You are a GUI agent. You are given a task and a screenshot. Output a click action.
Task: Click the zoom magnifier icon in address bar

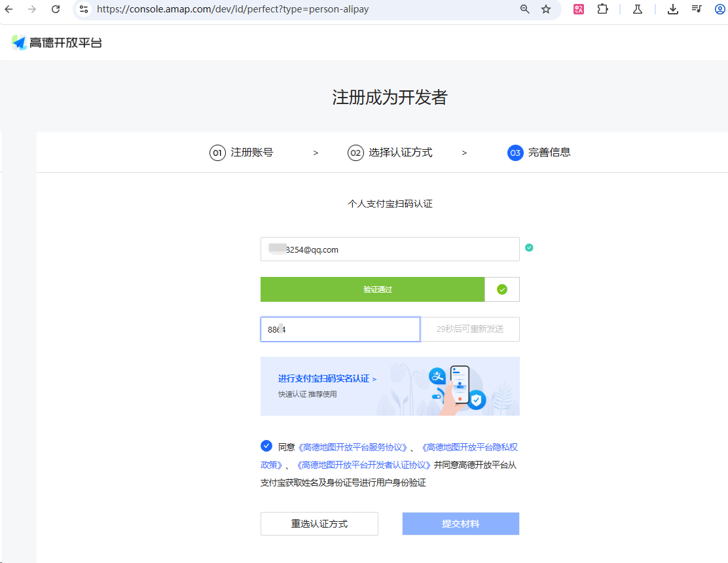click(524, 9)
